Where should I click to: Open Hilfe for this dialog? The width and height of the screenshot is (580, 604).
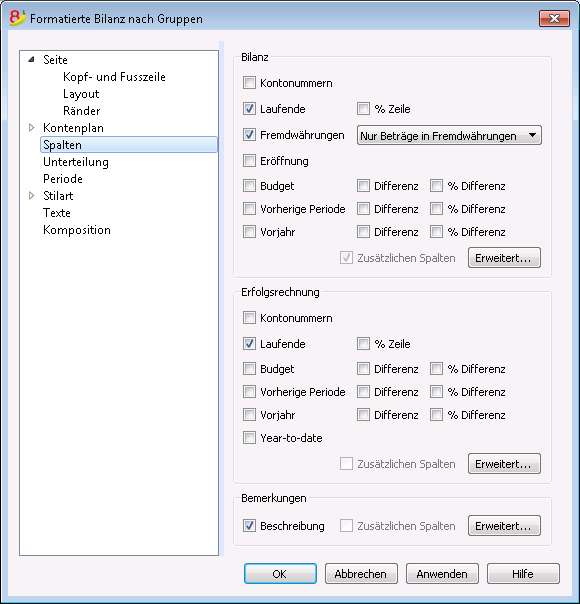click(x=523, y=574)
